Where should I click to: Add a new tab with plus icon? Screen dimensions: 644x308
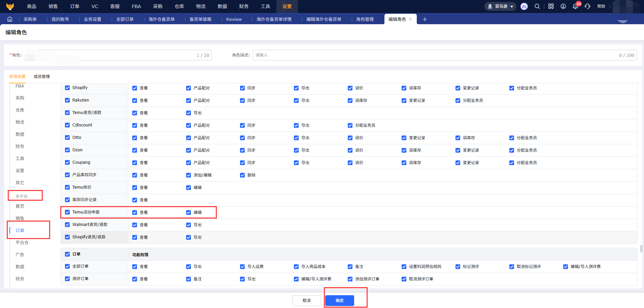[x=425, y=19]
